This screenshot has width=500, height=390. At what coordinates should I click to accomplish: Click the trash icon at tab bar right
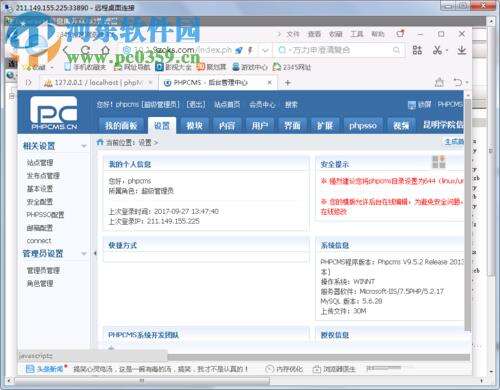pyautogui.click(x=439, y=82)
